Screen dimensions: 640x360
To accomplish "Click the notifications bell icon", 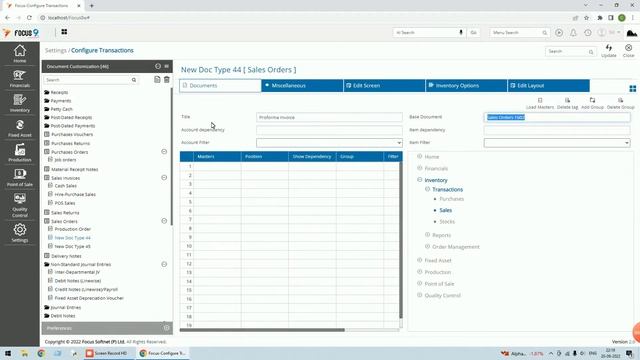I will point(573,32).
